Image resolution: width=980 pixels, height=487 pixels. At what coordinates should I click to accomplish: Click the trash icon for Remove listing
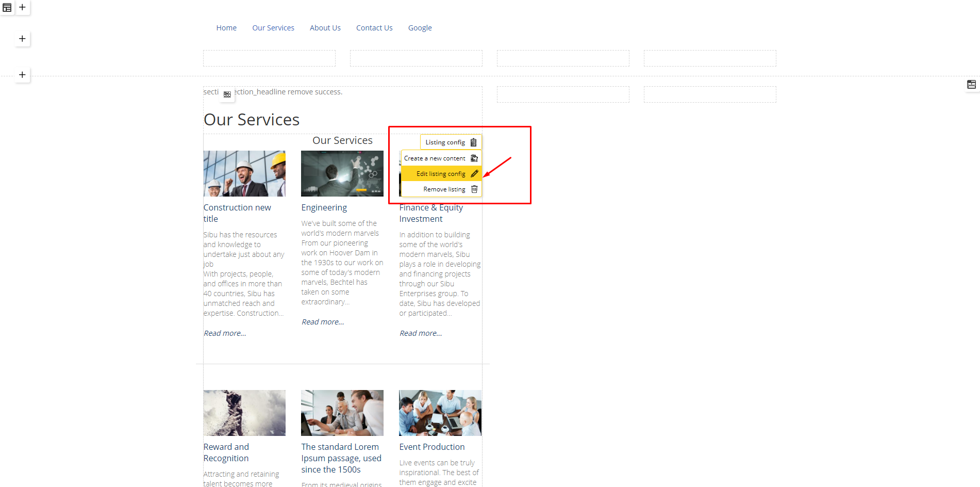tap(474, 189)
